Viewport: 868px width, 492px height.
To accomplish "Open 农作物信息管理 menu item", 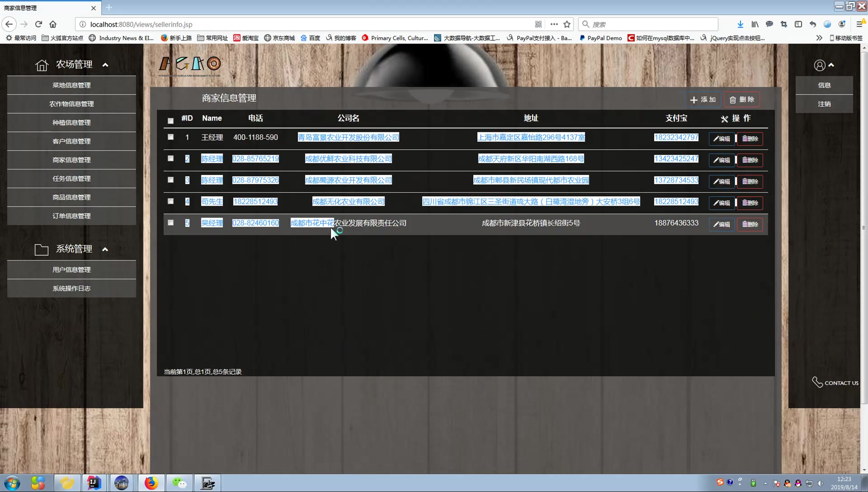I will click(x=71, y=104).
